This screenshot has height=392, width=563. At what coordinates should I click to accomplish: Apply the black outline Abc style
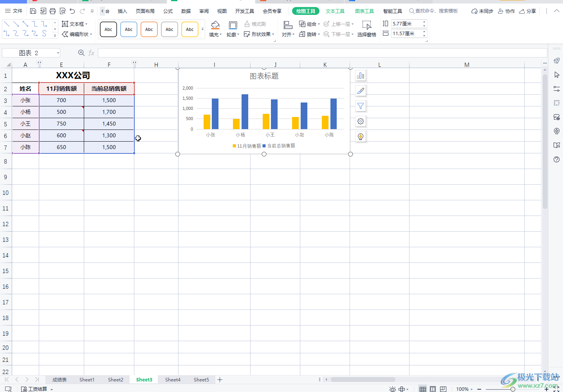pos(108,29)
